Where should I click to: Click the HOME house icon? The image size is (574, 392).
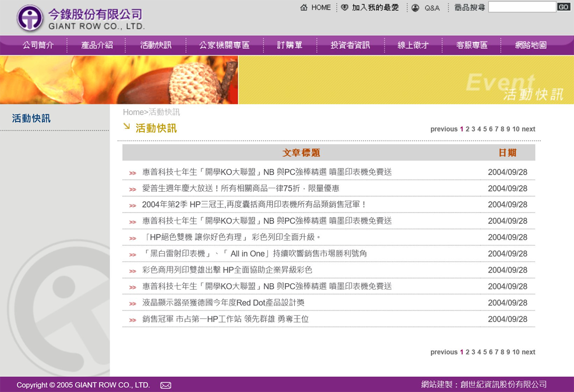(304, 8)
